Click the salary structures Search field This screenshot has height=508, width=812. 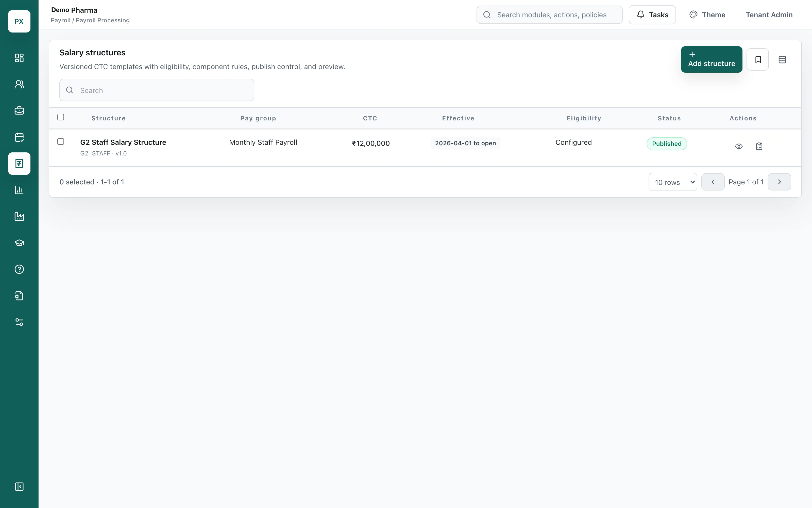tap(157, 90)
